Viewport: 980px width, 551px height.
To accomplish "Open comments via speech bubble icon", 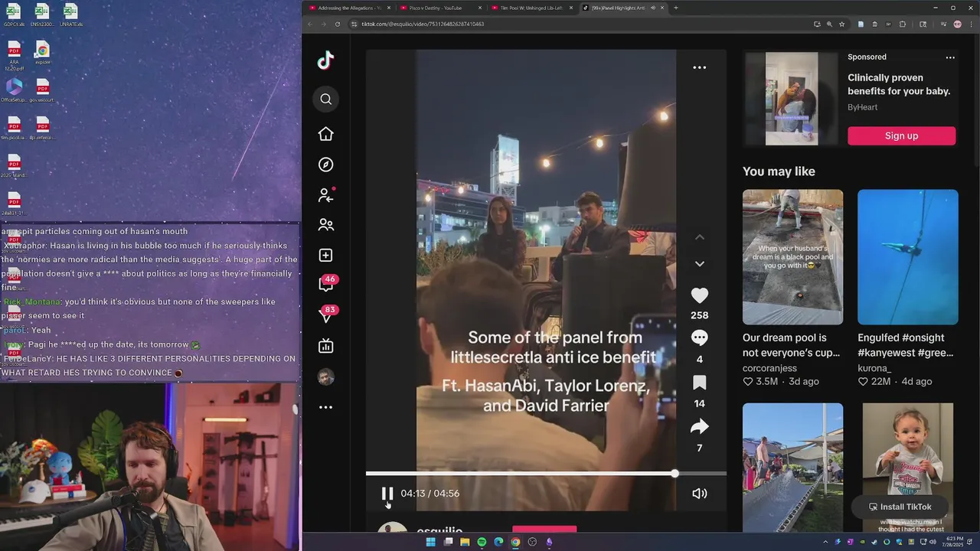I will [x=700, y=338].
